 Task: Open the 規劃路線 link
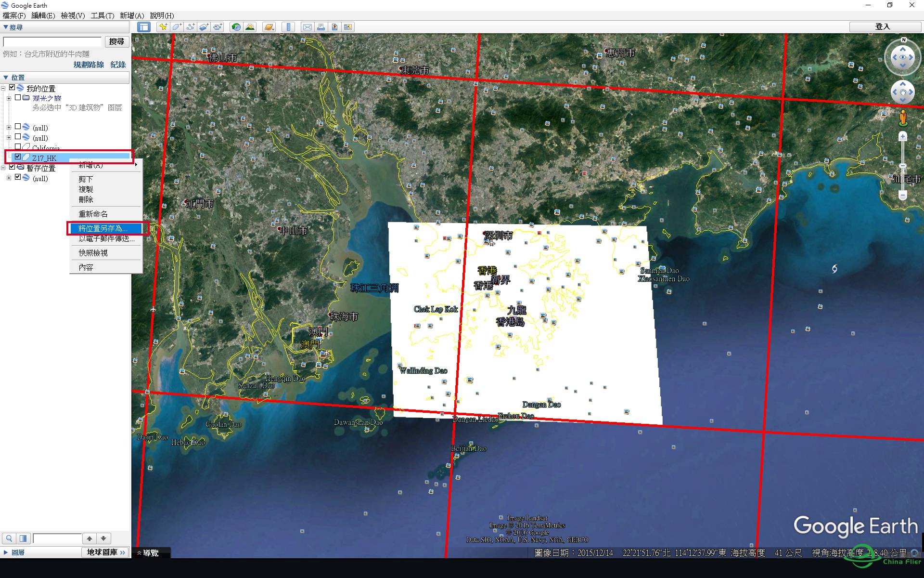tap(89, 65)
